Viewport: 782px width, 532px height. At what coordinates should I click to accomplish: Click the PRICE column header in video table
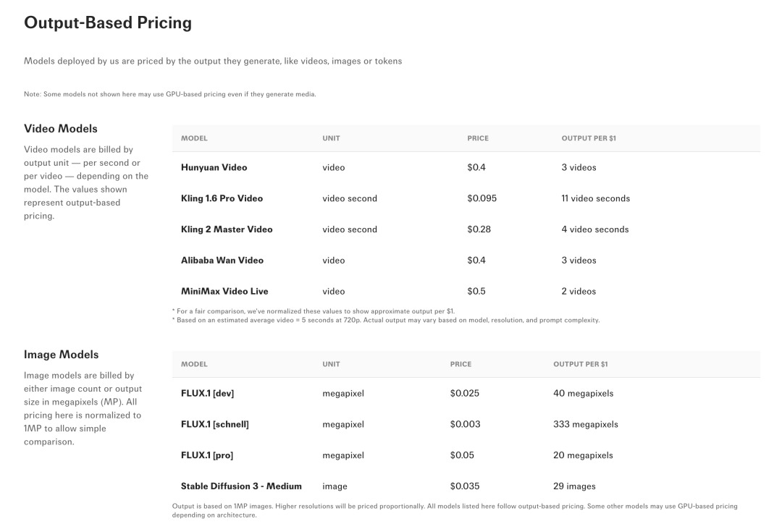pyautogui.click(x=478, y=138)
